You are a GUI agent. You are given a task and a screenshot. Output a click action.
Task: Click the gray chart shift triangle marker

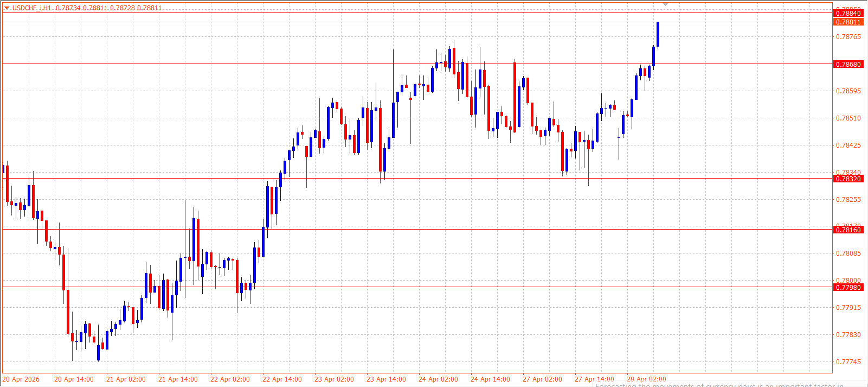pyautogui.click(x=666, y=4)
